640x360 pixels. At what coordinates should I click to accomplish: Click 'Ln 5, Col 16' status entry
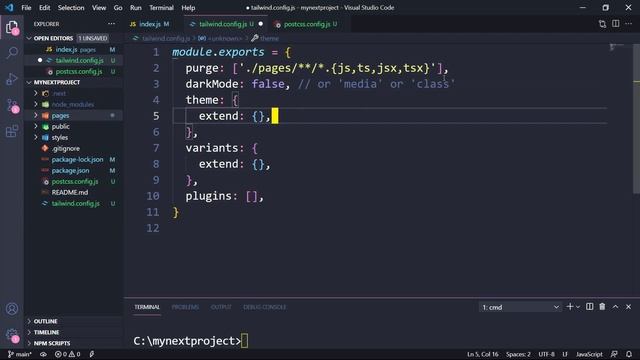click(483, 354)
